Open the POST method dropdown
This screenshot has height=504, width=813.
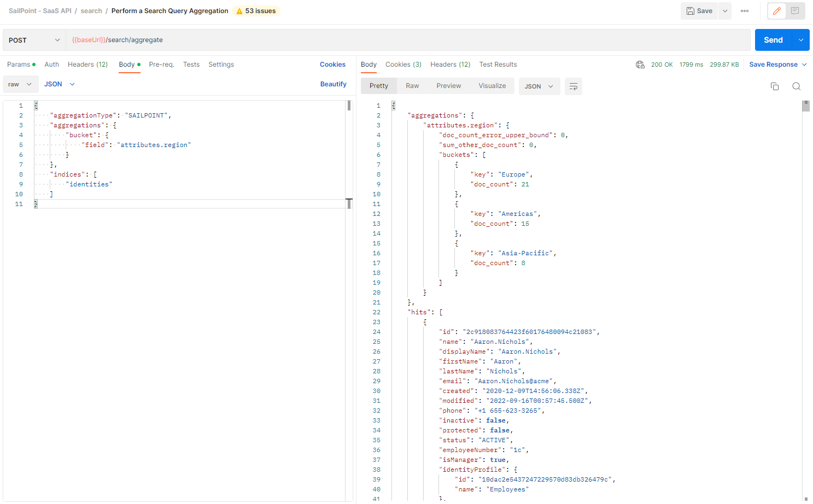pos(34,39)
